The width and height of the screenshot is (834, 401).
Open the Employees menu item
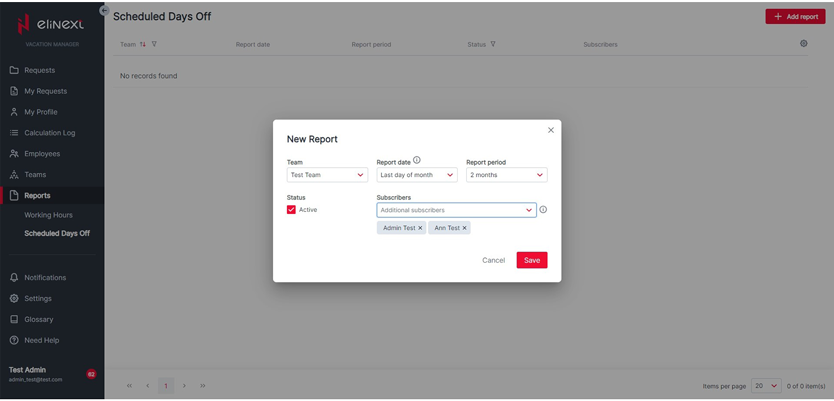click(42, 154)
